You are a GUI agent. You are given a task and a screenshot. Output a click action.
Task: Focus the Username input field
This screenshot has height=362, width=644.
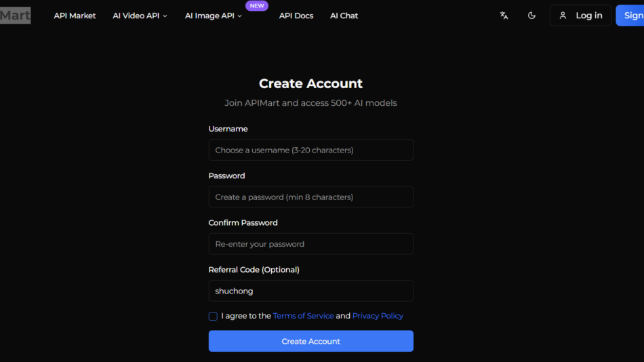310,150
